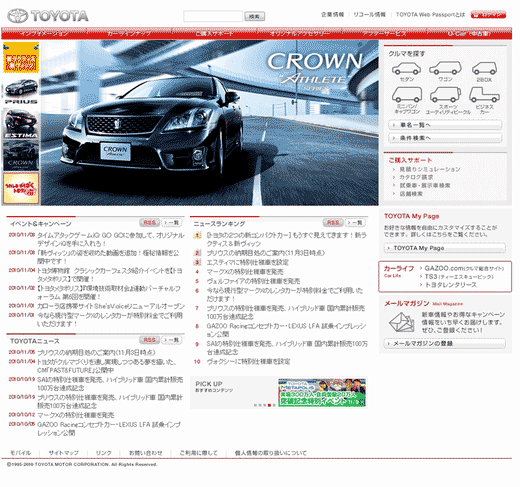Image resolution: width=520 pixels, height=487 pixels.
Task: Choose the 2BOX car type icon
Action: [484, 68]
